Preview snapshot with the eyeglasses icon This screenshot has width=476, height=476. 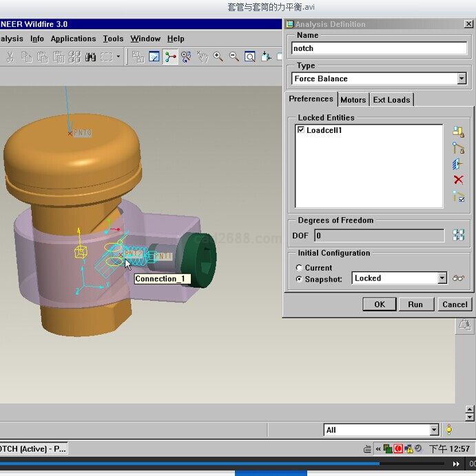click(x=459, y=278)
